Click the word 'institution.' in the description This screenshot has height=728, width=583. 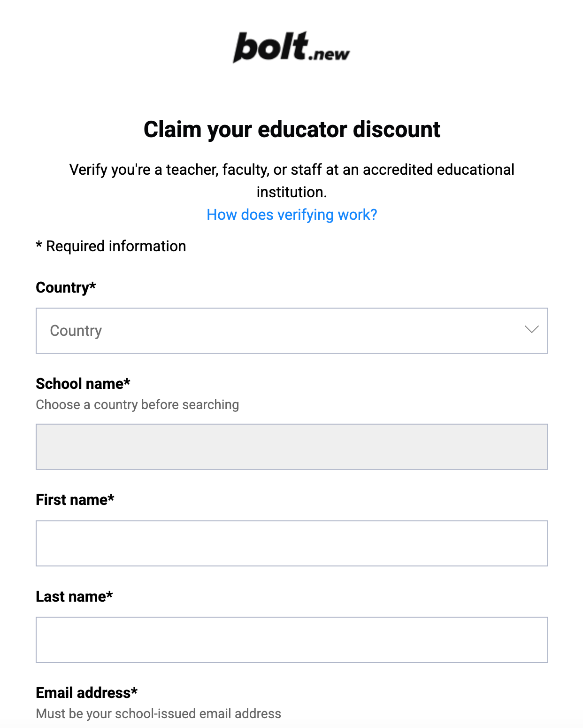(x=291, y=192)
